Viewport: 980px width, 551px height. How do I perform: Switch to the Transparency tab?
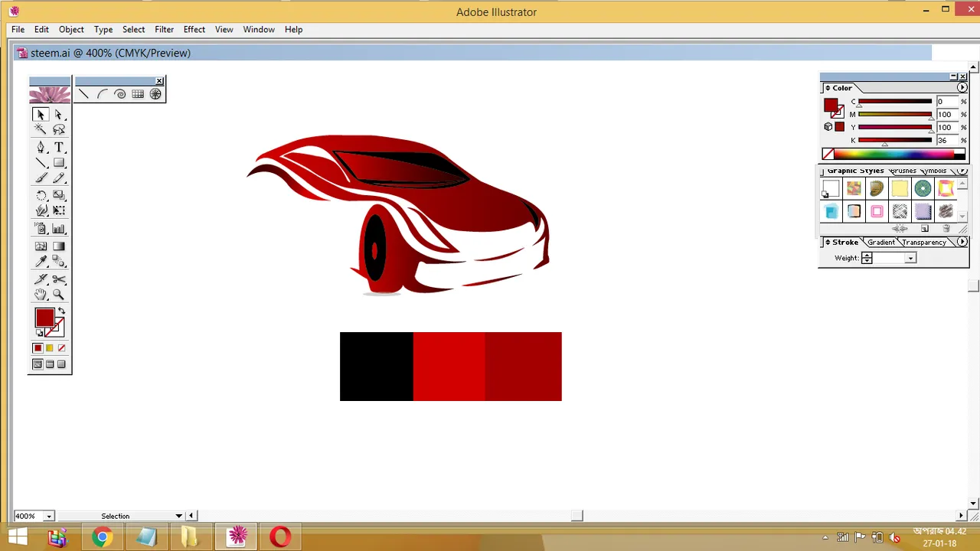pyautogui.click(x=923, y=242)
